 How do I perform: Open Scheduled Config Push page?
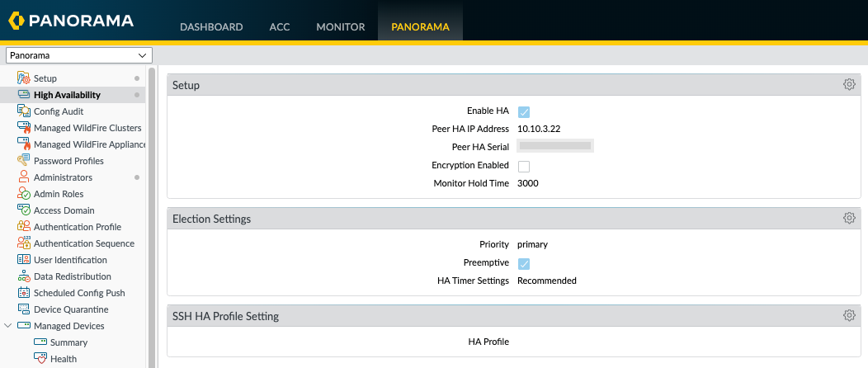pos(79,293)
